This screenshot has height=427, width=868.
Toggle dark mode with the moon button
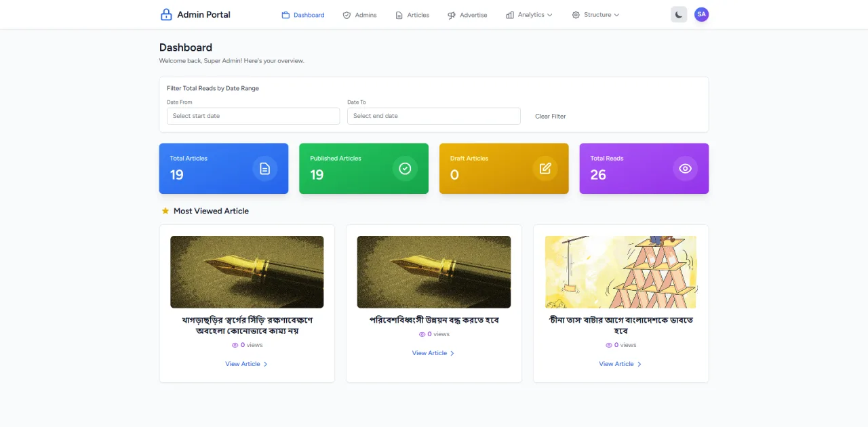(679, 14)
